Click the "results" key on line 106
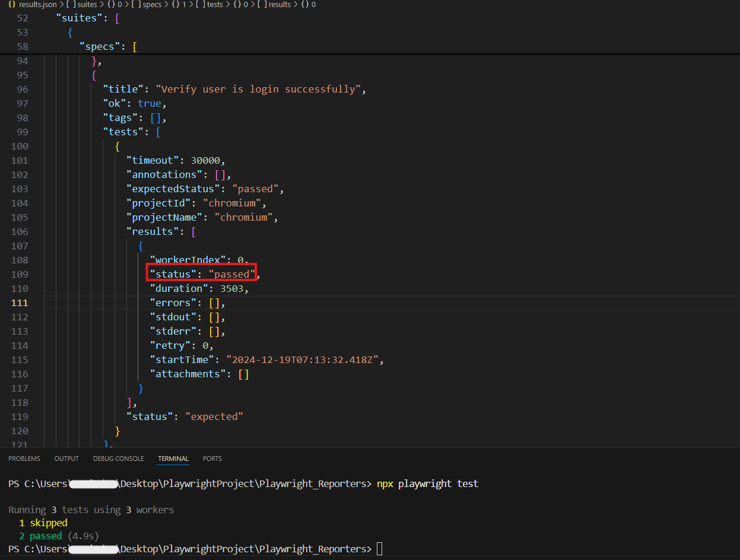This screenshot has height=560, width=740. pos(153,231)
